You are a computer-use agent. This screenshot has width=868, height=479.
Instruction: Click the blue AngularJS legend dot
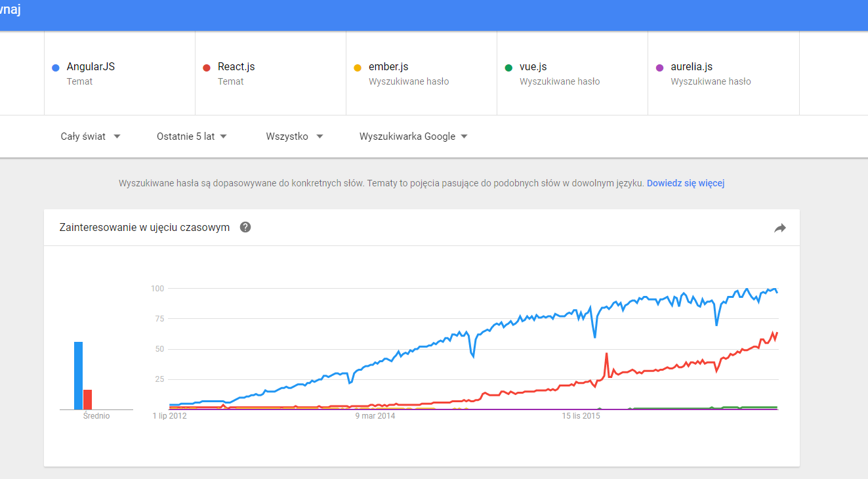click(x=56, y=68)
